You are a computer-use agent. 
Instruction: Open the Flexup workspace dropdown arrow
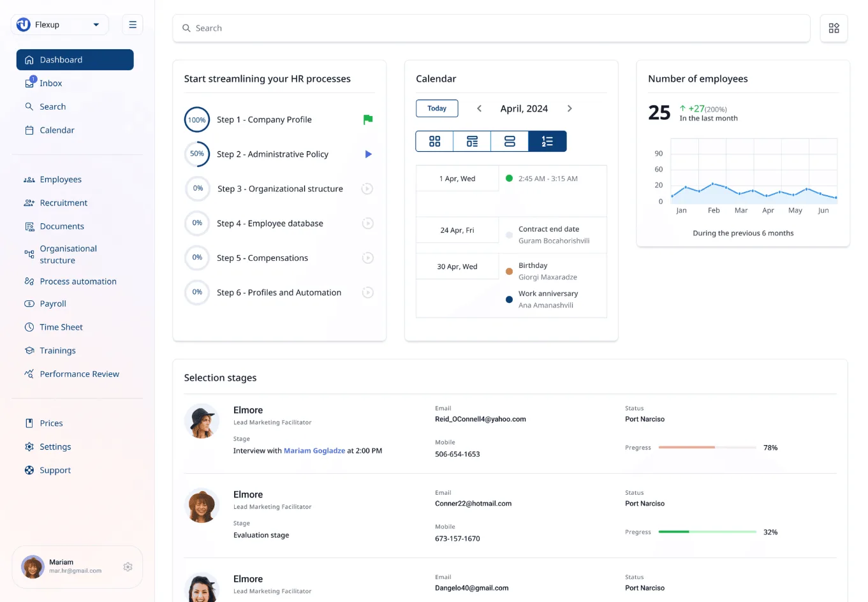[x=96, y=25]
